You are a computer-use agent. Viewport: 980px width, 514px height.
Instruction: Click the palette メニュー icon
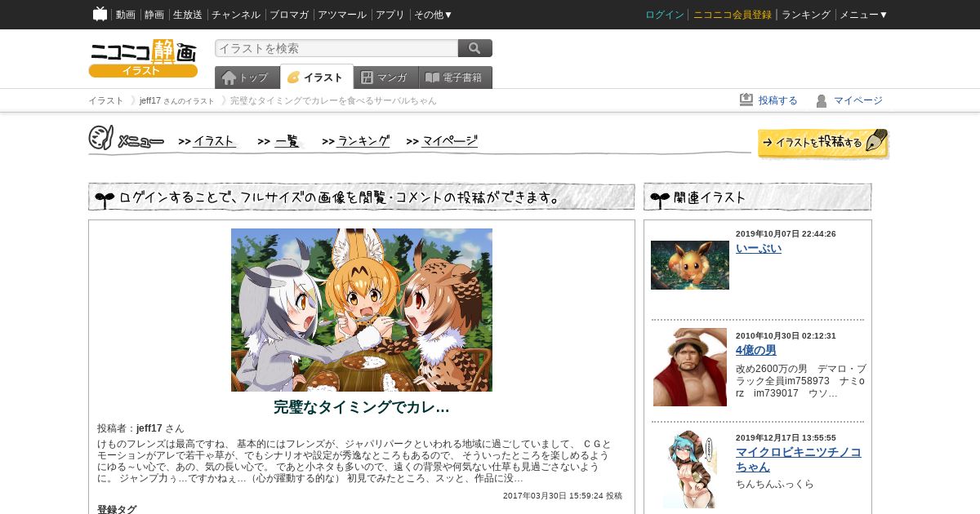coord(100,139)
